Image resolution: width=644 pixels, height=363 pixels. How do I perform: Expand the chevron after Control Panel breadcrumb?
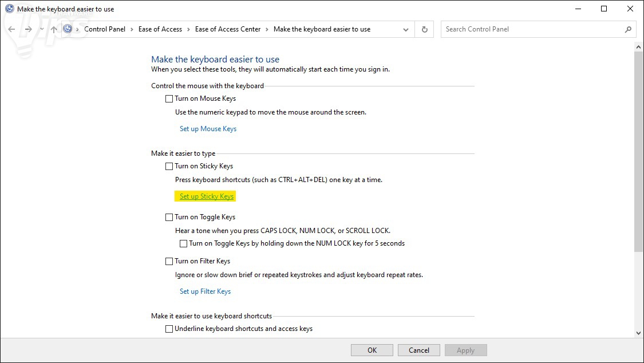(132, 29)
